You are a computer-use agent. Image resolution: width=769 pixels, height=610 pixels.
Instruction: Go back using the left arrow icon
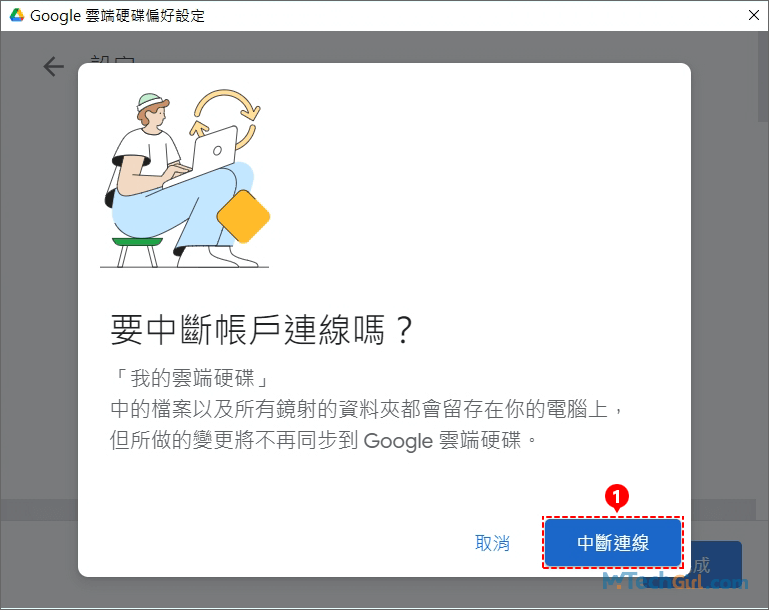point(53,66)
